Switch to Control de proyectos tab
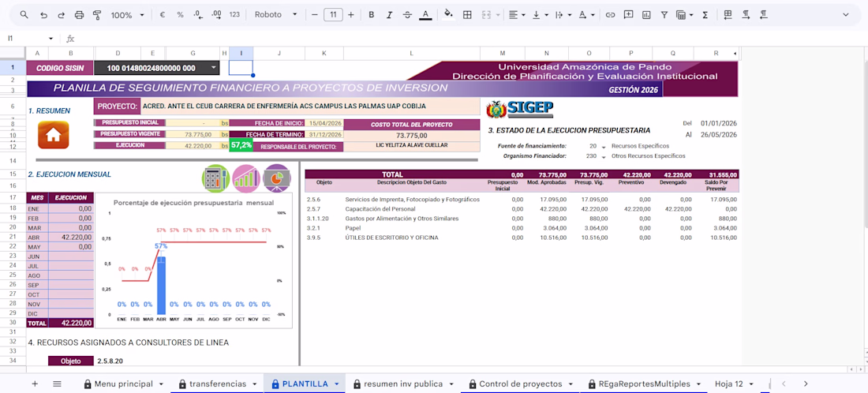 point(521,384)
